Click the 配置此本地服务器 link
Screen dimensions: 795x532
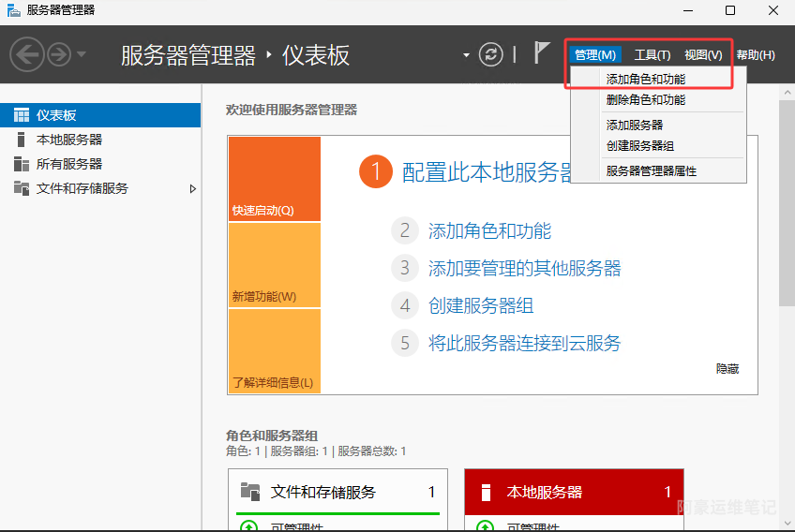(487, 172)
